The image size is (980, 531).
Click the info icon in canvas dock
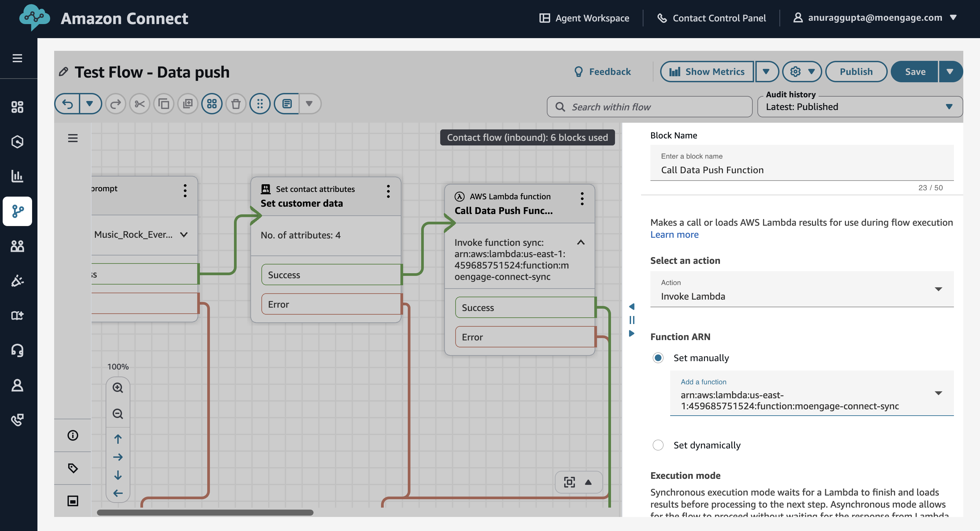click(x=73, y=435)
